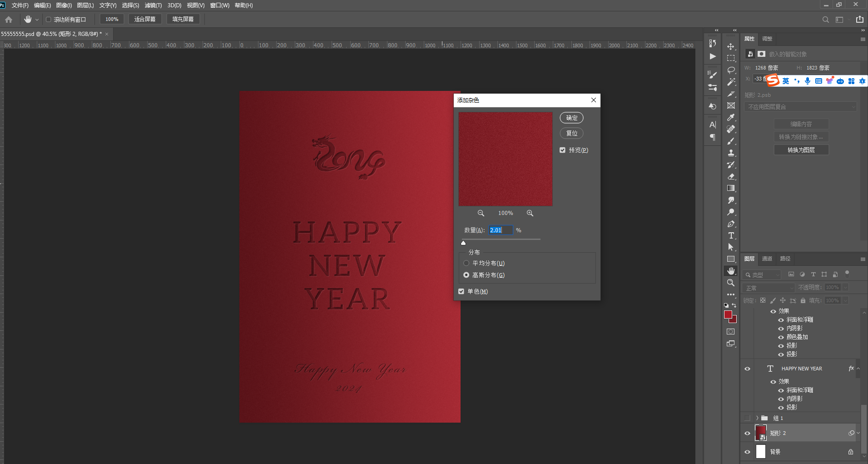Open the layer blend mode dropdown 正常

click(769, 288)
